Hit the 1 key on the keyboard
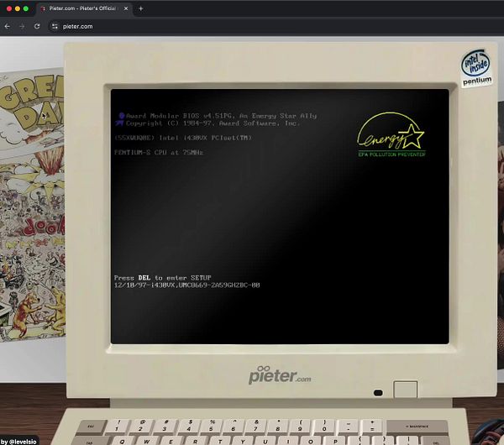 pos(118,426)
